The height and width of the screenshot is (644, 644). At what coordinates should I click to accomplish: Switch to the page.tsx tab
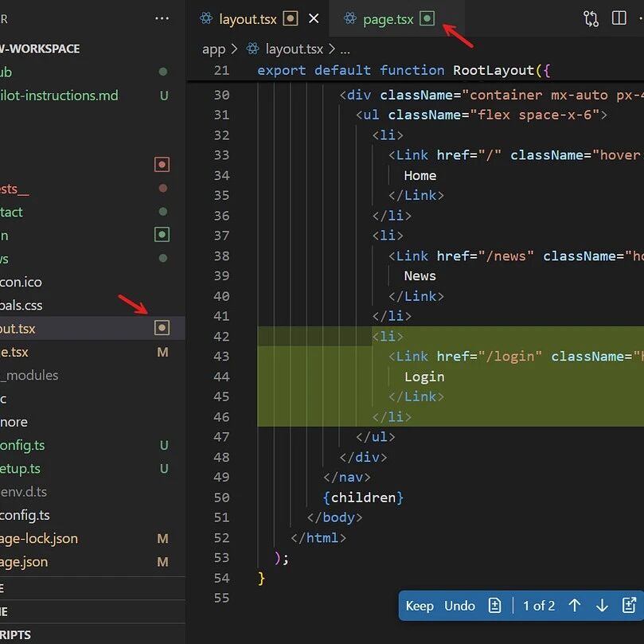pyautogui.click(x=388, y=19)
